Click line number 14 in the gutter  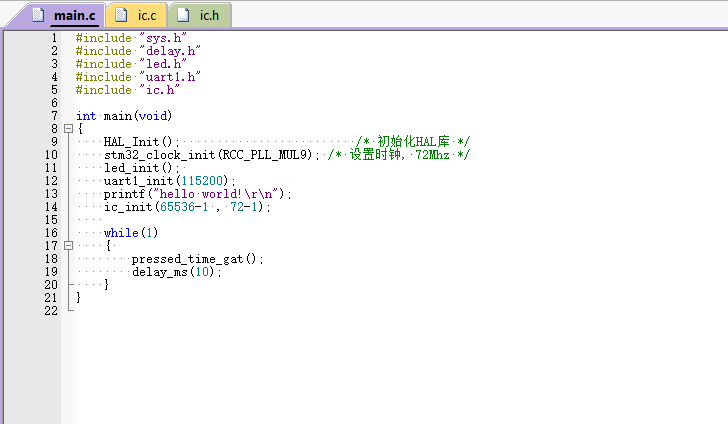(51, 207)
